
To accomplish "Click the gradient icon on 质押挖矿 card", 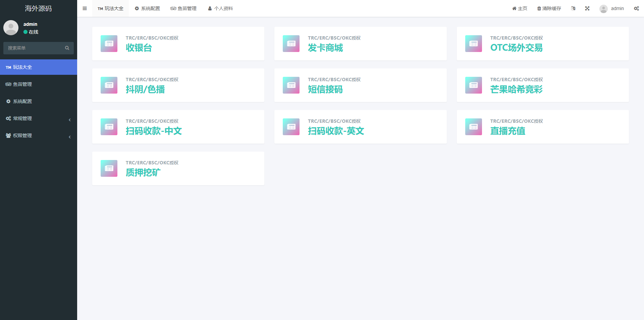I will [x=109, y=168].
